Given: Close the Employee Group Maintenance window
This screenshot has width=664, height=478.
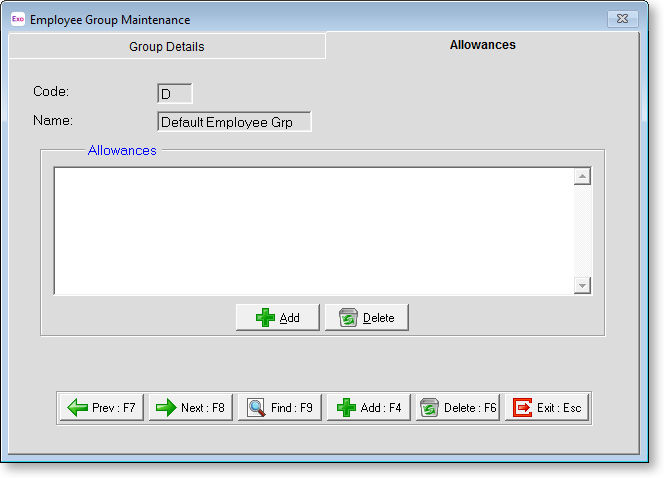Looking at the screenshot, I should [x=624, y=19].
